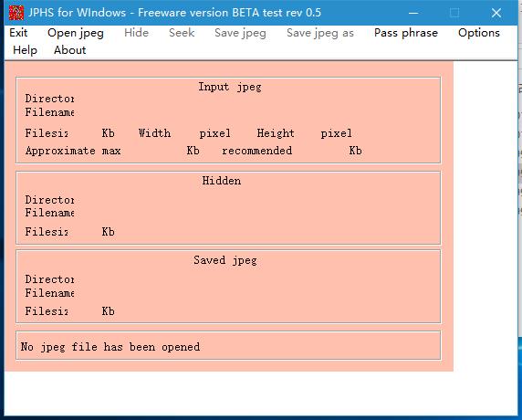The height and width of the screenshot is (420, 522).
Task: Click Save jpeg in the menu bar
Action: tap(240, 33)
